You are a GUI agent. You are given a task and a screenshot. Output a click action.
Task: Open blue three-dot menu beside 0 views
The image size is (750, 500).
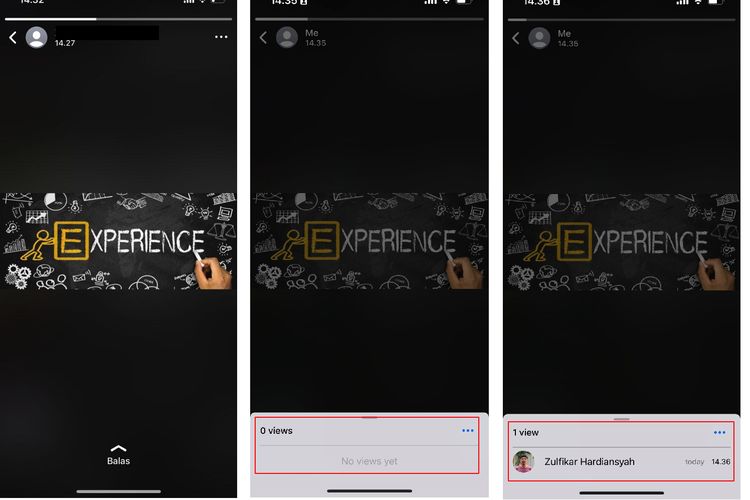[468, 431]
